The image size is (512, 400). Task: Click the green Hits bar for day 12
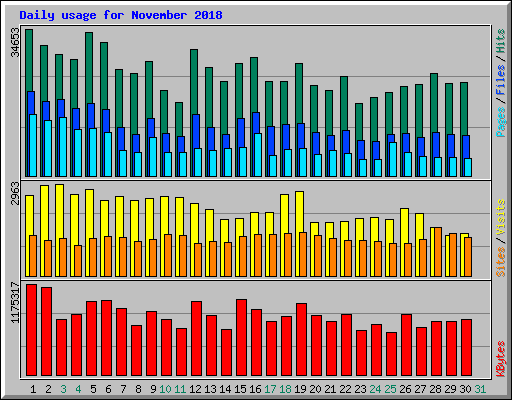pos(194,82)
